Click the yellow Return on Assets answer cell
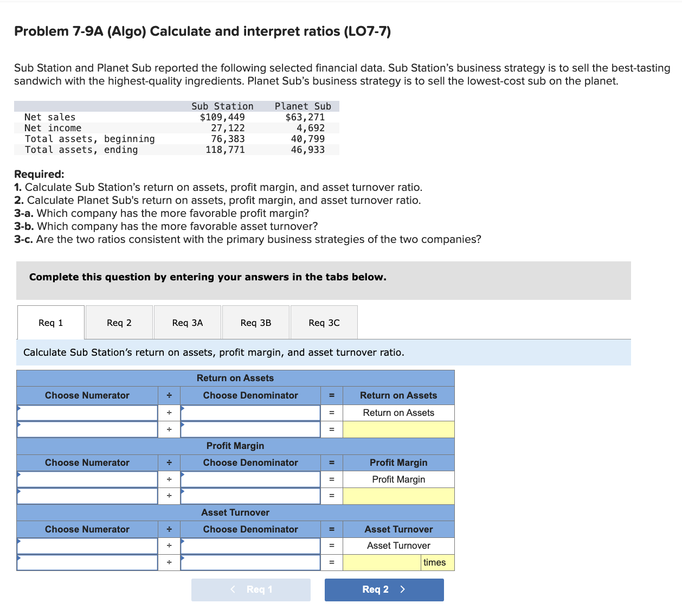The height and width of the screenshot is (616, 682). 398,429
